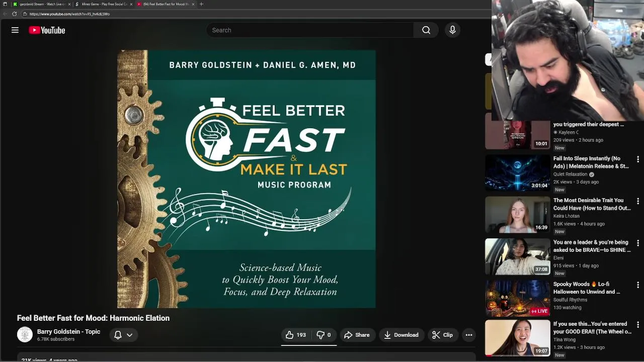Screen dimensions: 644x362
Task: Start voice search with microphone icon
Action: [452, 30]
